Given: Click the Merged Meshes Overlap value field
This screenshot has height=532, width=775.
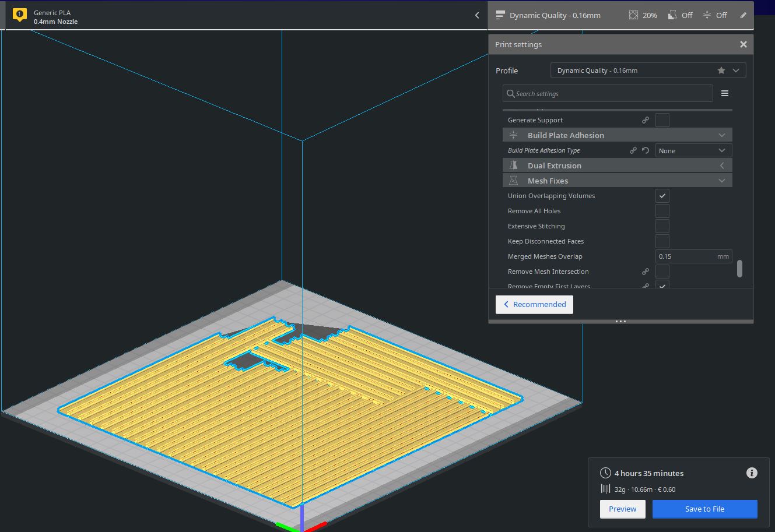Looking at the screenshot, I should [693, 256].
